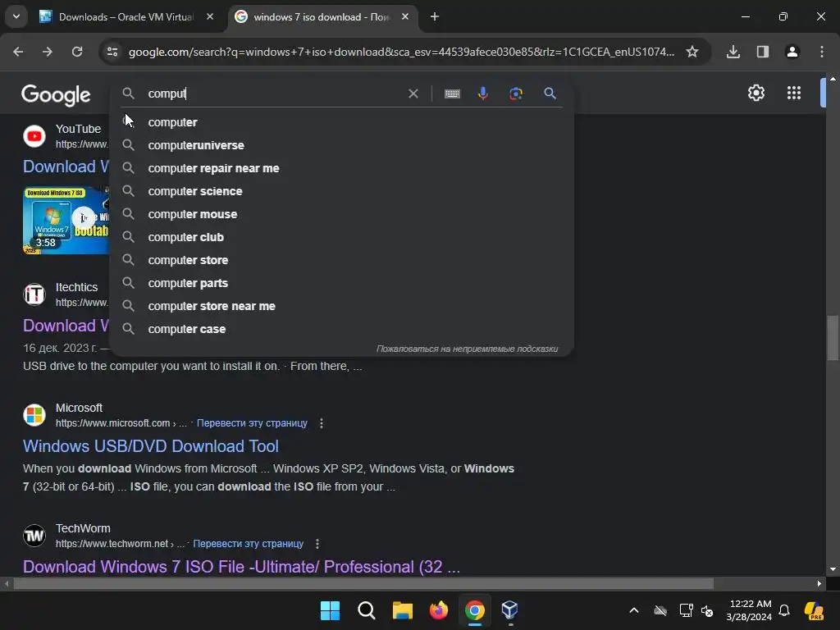Choose the 'computer' suggestion

(341, 123)
